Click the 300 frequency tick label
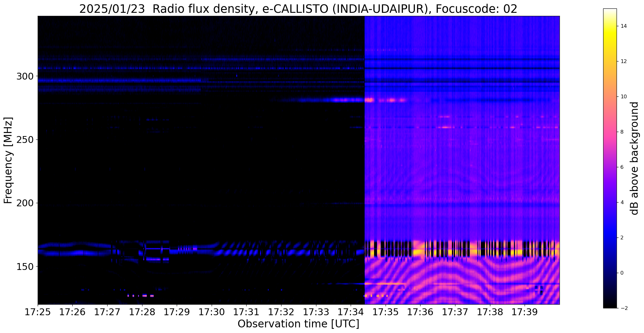The height and width of the screenshot is (333, 644). (x=25, y=76)
